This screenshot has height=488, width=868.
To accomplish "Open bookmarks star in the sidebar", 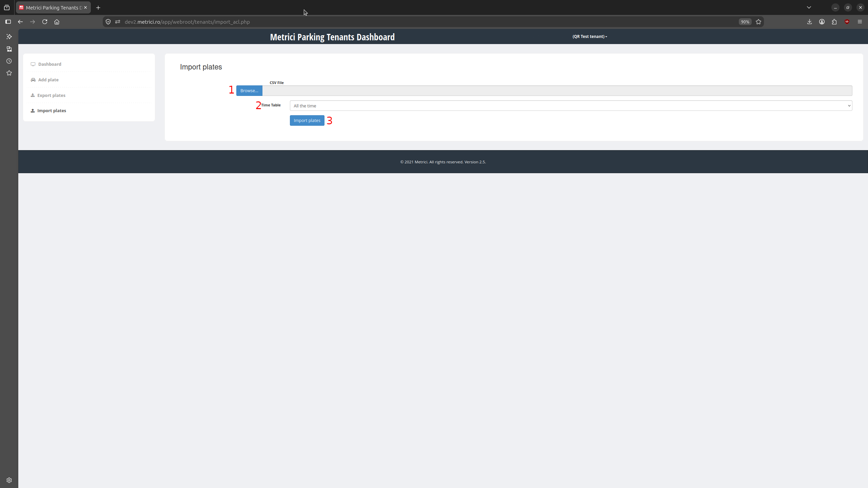I will tap(9, 73).
